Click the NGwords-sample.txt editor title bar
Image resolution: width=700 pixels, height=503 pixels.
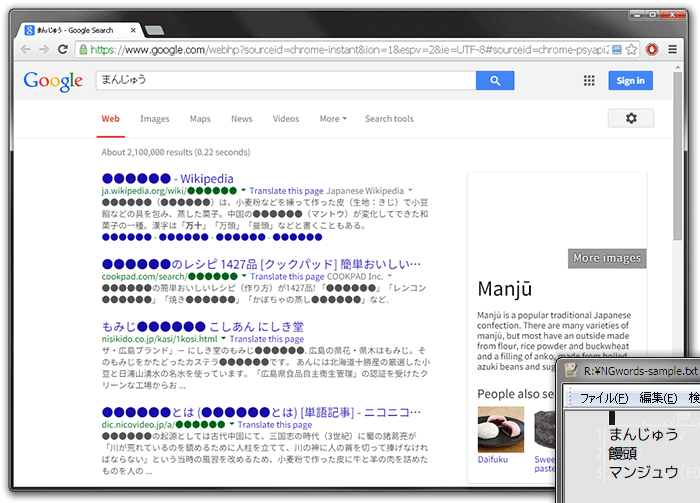[630, 371]
